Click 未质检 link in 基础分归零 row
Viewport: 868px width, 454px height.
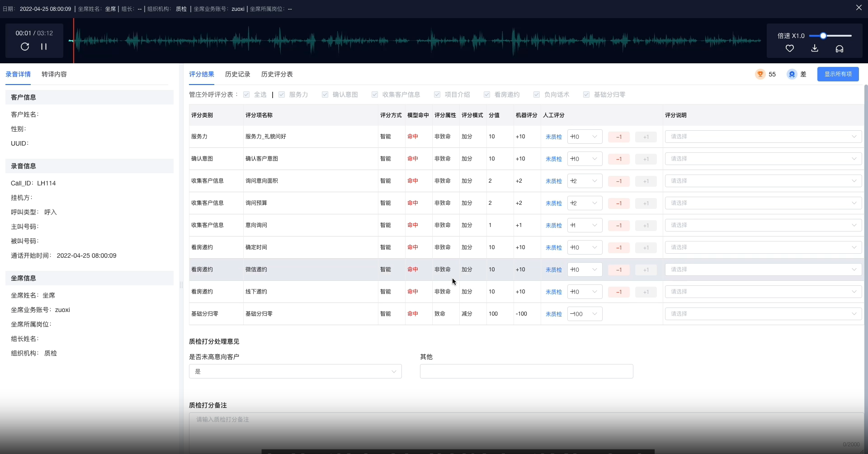[x=554, y=314]
